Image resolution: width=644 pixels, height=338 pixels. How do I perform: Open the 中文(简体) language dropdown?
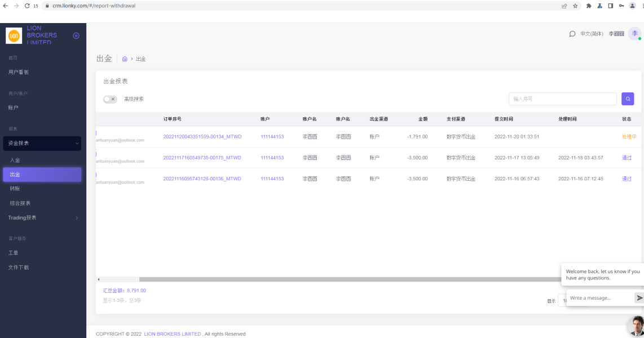(592, 34)
